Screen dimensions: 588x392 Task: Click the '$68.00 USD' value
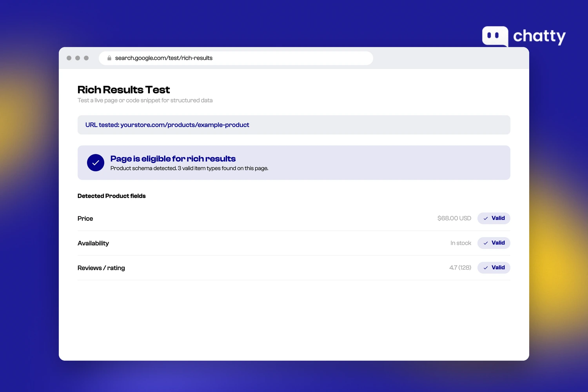pos(454,218)
